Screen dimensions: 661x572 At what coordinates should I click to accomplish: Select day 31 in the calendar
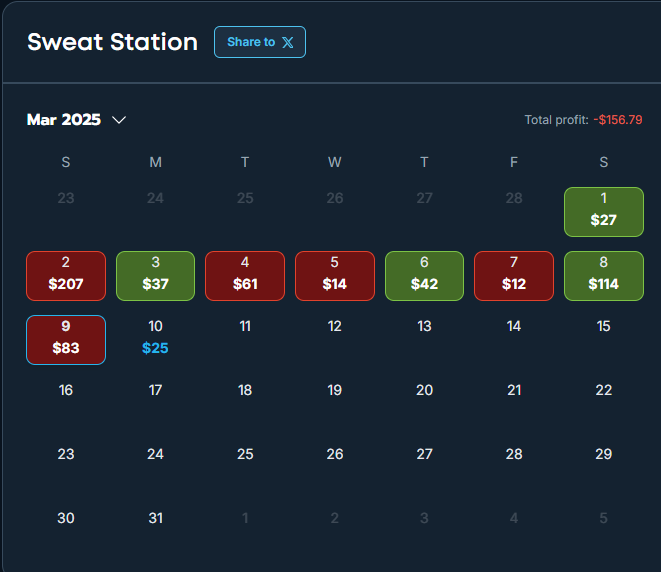coord(156,518)
